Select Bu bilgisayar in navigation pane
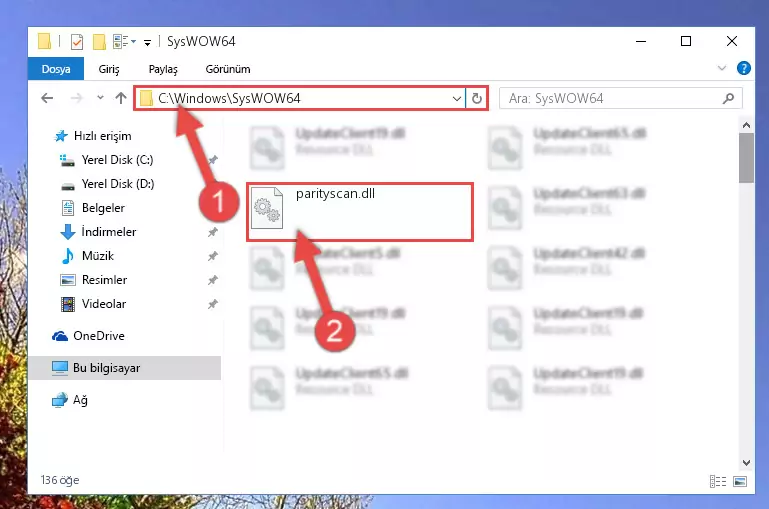Screen dimensions: 769x509 point(125,368)
